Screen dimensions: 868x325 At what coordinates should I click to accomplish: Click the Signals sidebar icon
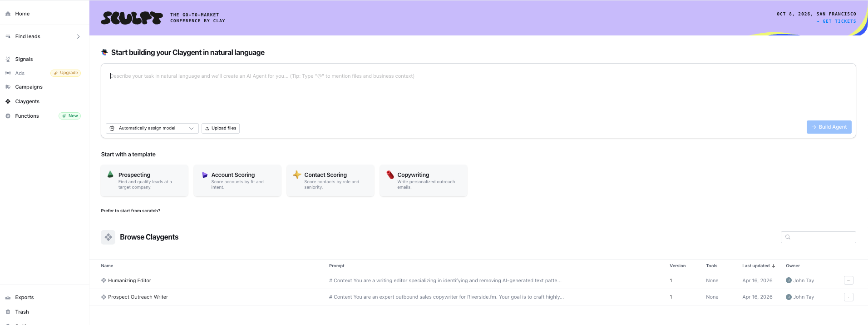coord(8,59)
